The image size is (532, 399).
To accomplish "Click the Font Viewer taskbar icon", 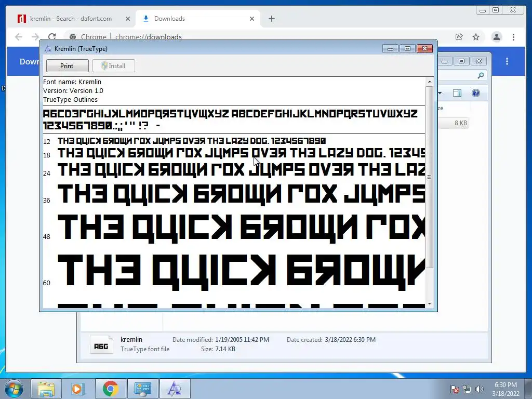I will point(175,389).
